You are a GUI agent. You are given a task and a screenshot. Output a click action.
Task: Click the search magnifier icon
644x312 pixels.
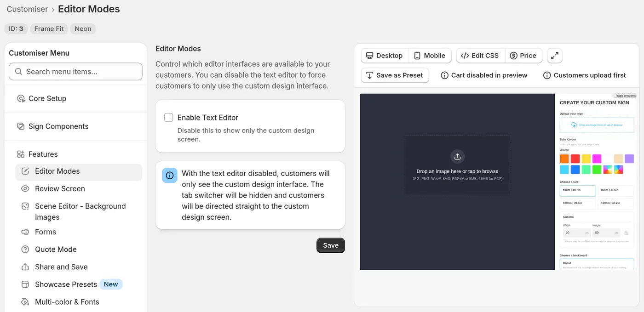pos(18,72)
